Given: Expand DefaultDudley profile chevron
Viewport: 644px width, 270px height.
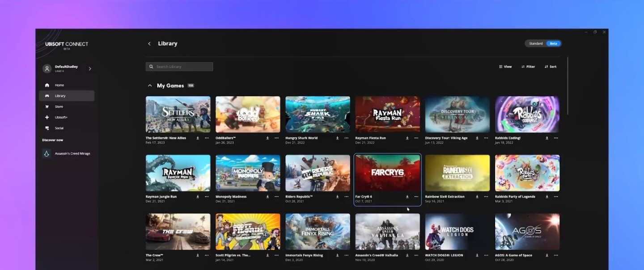Looking at the screenshot, I should tap(90, 69).
